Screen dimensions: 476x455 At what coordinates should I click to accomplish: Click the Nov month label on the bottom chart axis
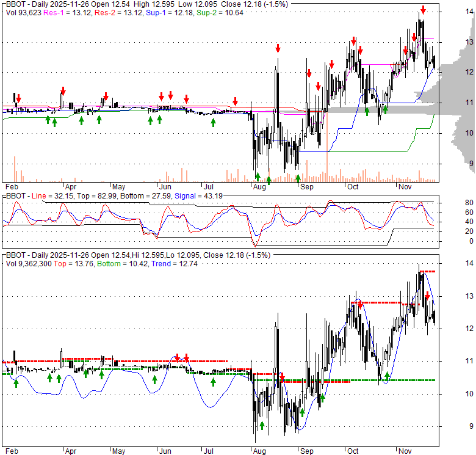point(405,451)
